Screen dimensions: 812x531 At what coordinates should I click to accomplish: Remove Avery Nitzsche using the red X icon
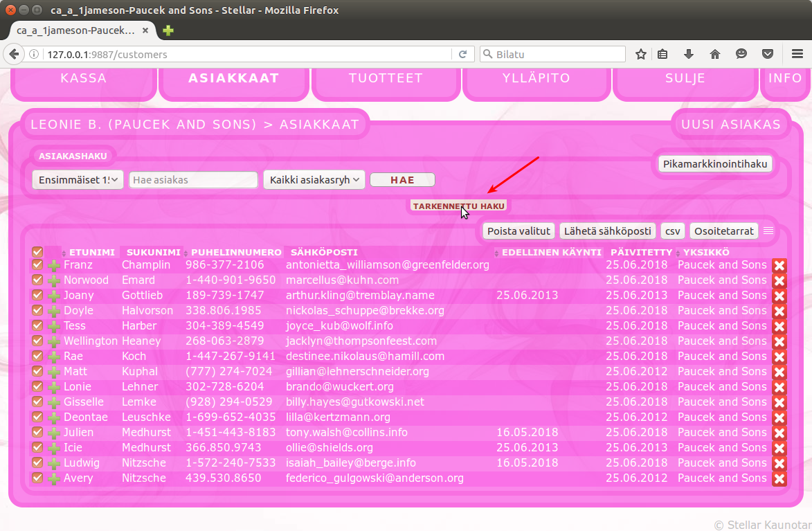(779, 478)
